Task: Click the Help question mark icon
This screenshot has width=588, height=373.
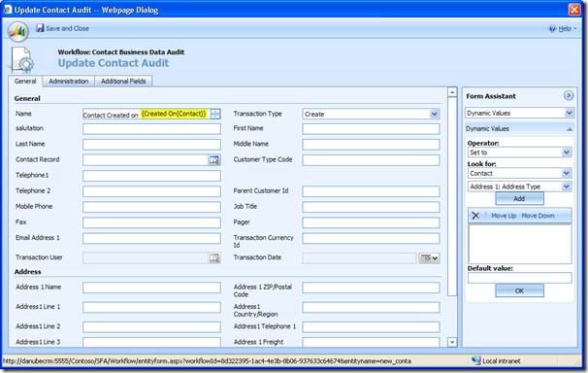Action: coord(552,28)
